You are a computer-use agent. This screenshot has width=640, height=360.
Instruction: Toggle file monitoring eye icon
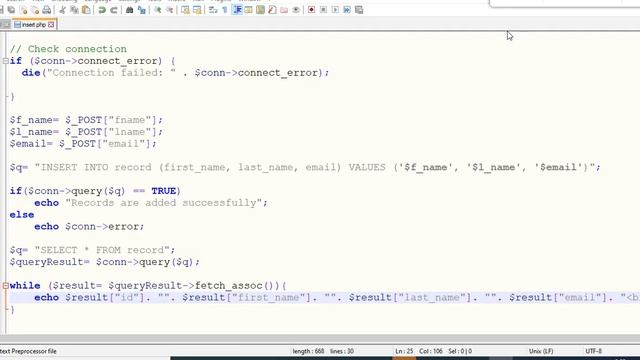296,10
